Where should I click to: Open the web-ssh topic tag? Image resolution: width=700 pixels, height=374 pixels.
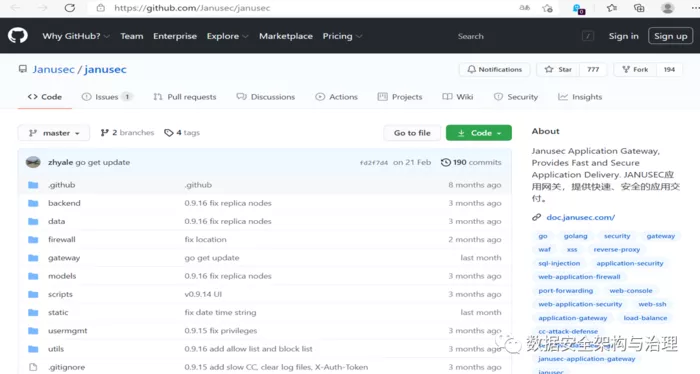click(652, 304)
